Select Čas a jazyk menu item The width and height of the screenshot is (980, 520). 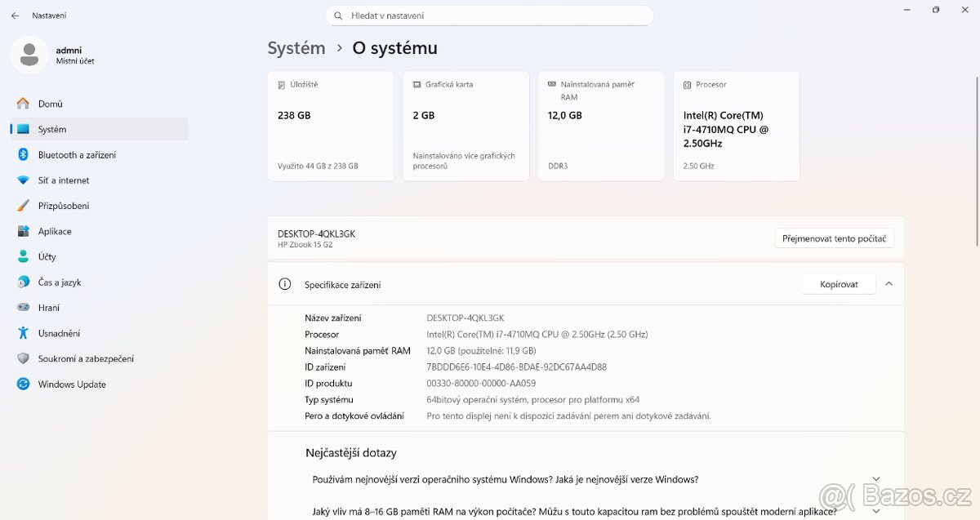click(60, 282)
